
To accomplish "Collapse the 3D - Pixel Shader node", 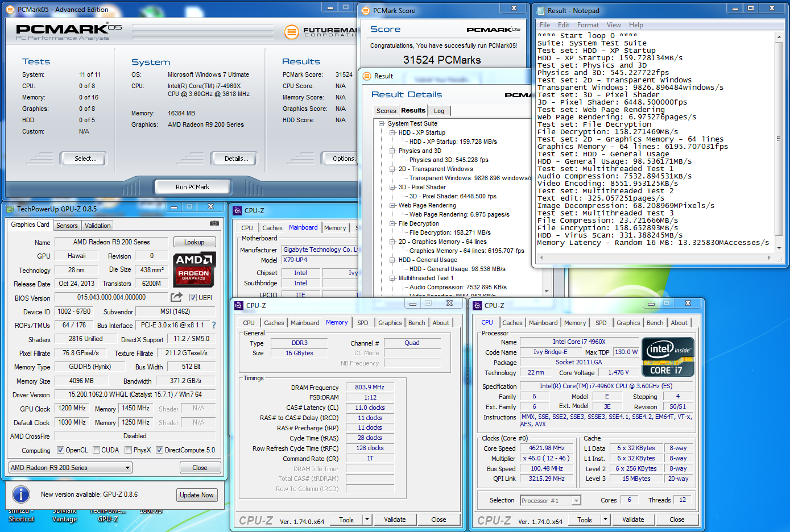I will (392, 187).
